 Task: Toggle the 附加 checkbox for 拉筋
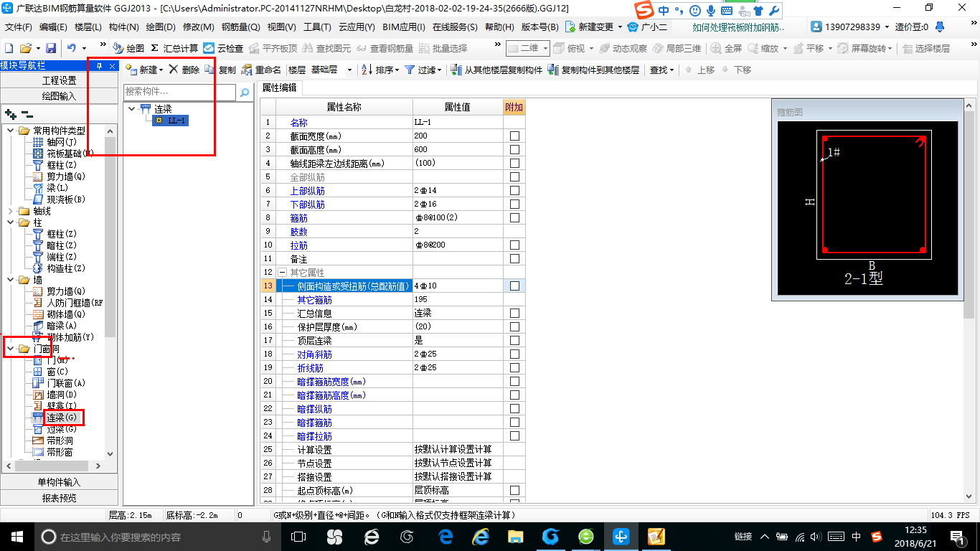(x=514, y=245)
